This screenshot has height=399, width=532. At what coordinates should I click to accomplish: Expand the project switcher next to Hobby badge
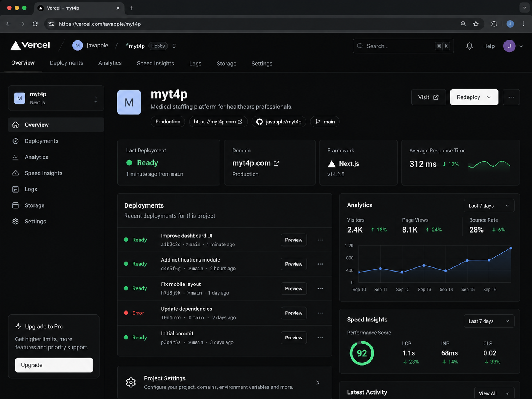coord(174,46)
